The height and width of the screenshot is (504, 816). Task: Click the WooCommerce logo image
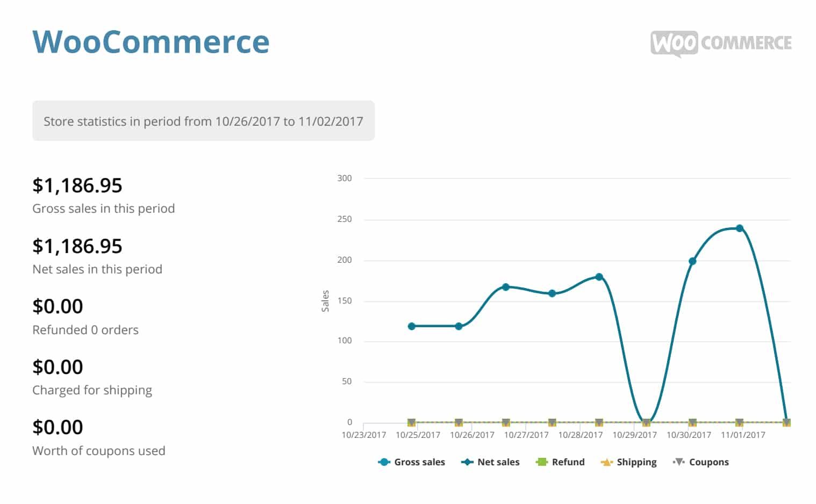point(721,43)
